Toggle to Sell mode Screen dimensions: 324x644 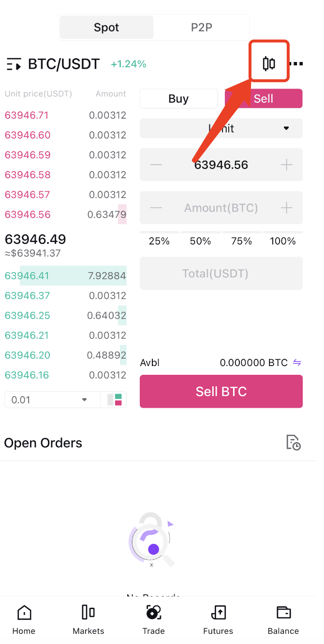click(x=264, y=99)
